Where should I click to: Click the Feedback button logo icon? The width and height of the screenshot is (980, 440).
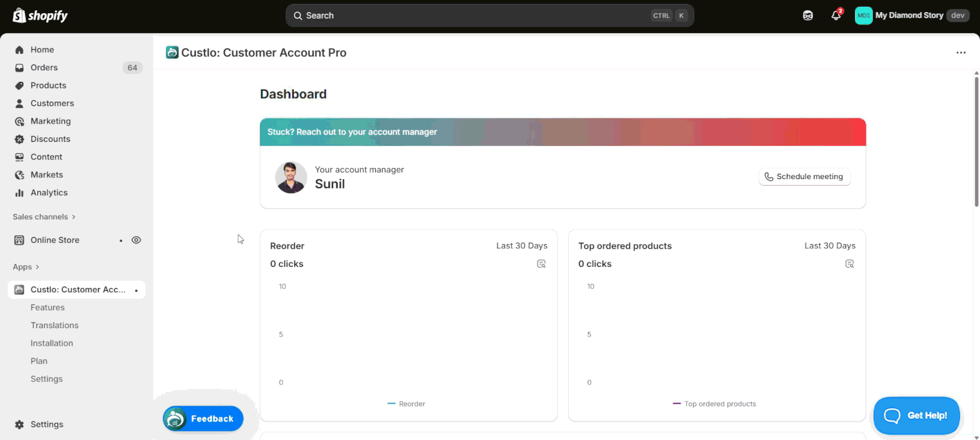coord(175,419)
